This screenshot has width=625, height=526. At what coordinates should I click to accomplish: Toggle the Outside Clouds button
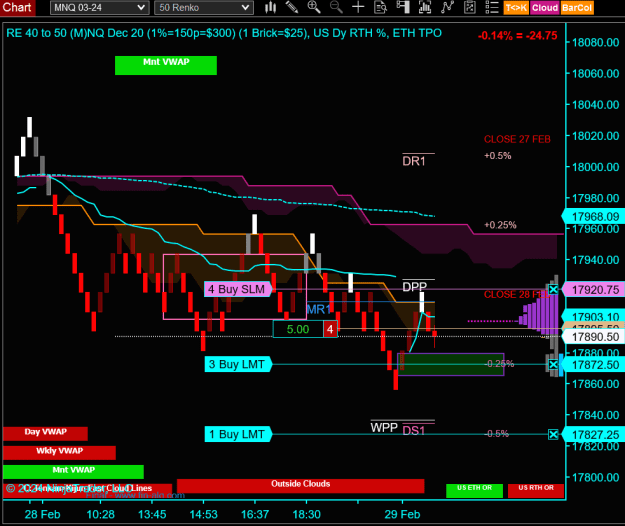pos(301,486)
